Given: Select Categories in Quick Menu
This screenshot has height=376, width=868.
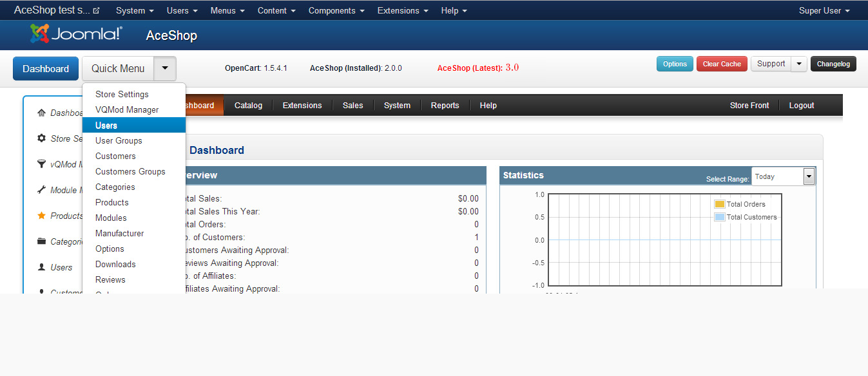Looking at the screenshot, I should 134,187.
